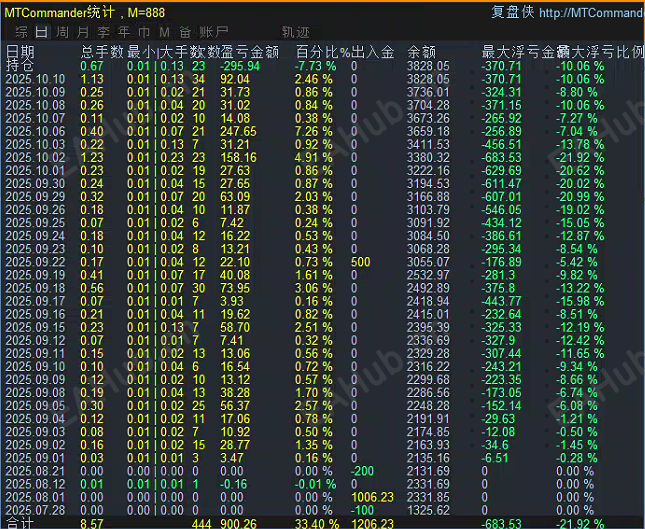The width and height of the screenshot is (645, 529).
Task: Click the -15.05 % drawdown ratio
Action: (x=580, y=223)
